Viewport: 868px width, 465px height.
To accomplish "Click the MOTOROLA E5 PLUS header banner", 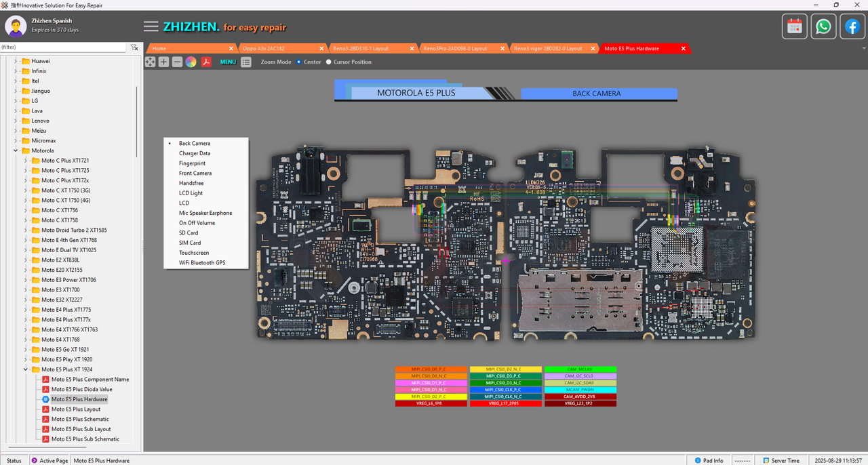I will coord(416,93).
